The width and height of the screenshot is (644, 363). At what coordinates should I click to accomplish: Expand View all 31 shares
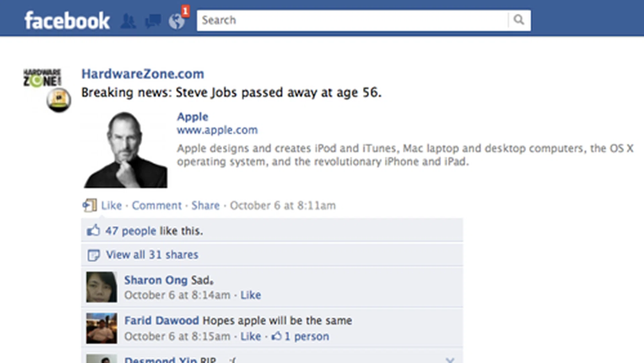pyautogui.click(x=152, y=255)
